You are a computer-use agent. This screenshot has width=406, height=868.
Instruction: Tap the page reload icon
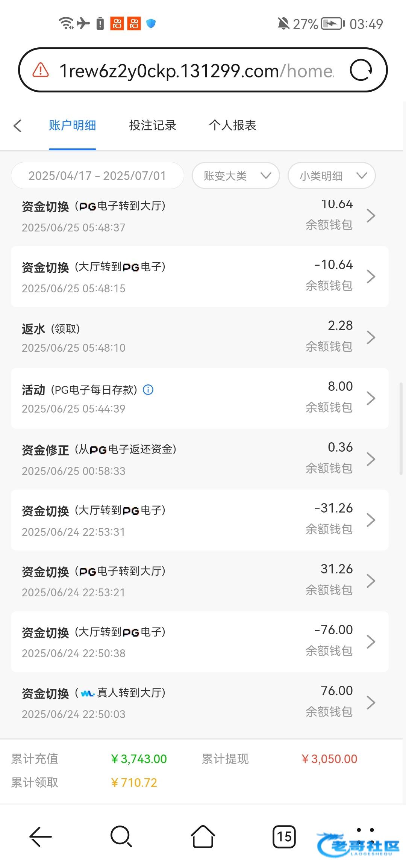tap(361, 70)
